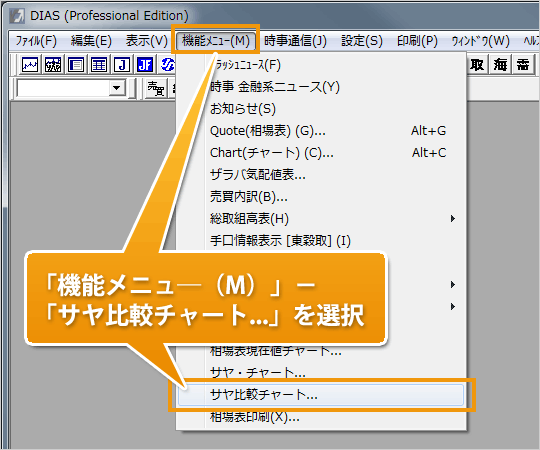The image size is (540, 450).
Task: Open the toolbar combo box dropdown arrow
Action: click(117, 88)
